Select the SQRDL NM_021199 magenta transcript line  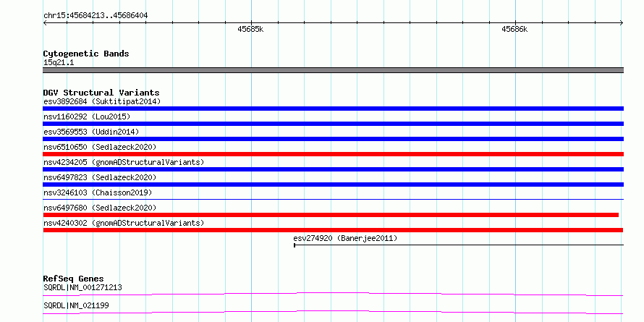point(333,312)
